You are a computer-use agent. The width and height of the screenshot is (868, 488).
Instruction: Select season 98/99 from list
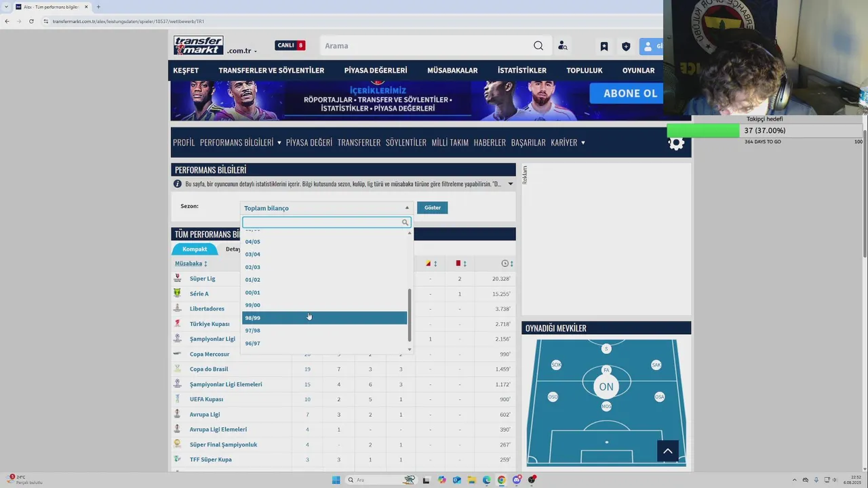click(x=324, y=318)
